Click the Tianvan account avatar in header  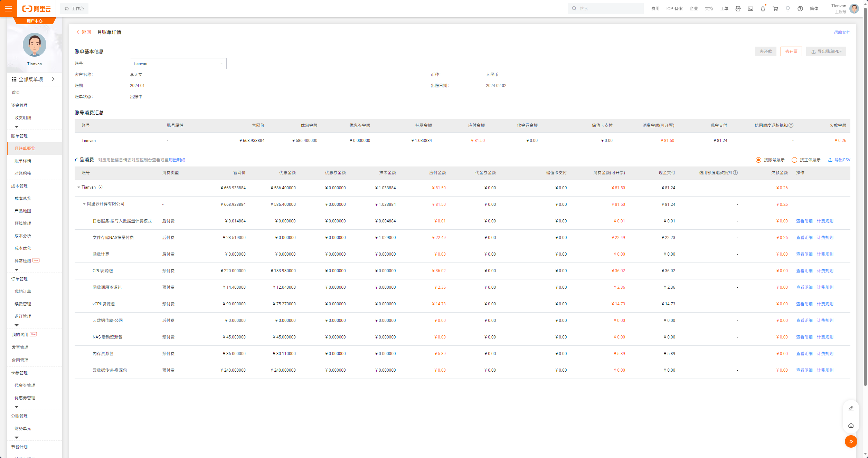click(854, 9)
